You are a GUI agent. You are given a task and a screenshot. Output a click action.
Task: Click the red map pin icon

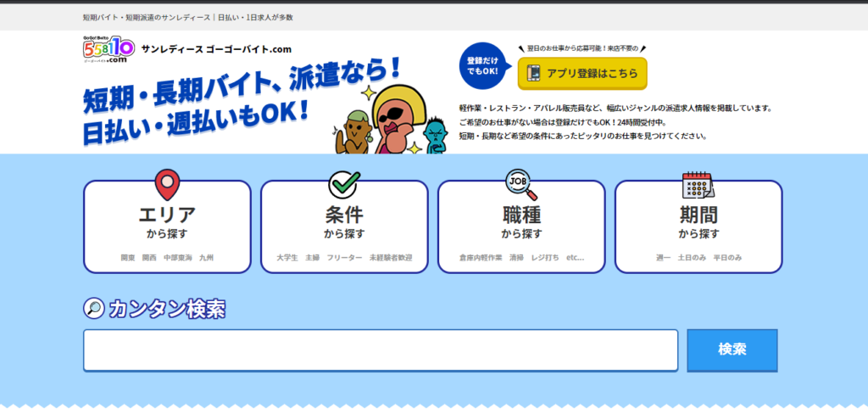click(x=167, y=185)
